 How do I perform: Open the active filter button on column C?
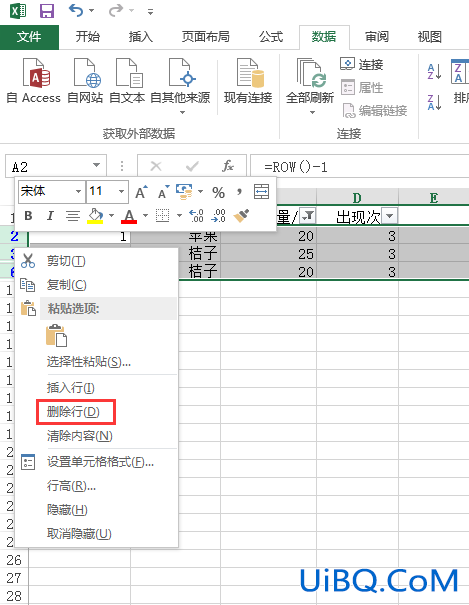point(308,216)
